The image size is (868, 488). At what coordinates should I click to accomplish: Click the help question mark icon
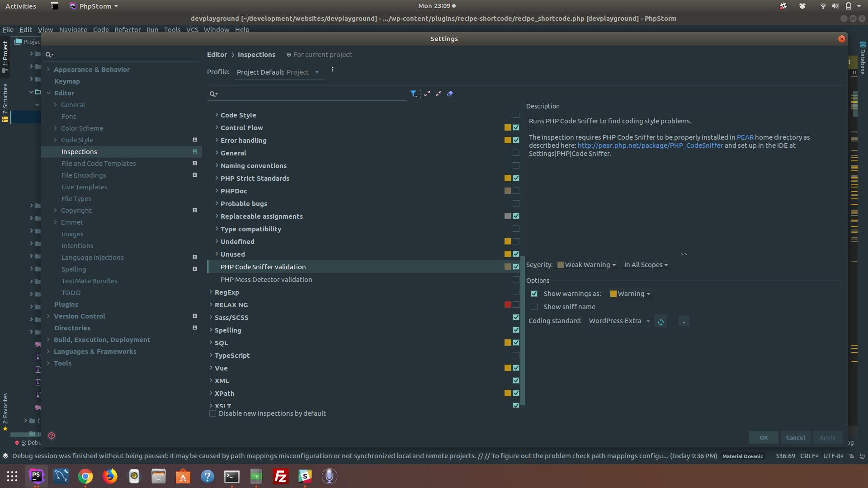pyautogui.click(x=52, y=436)
